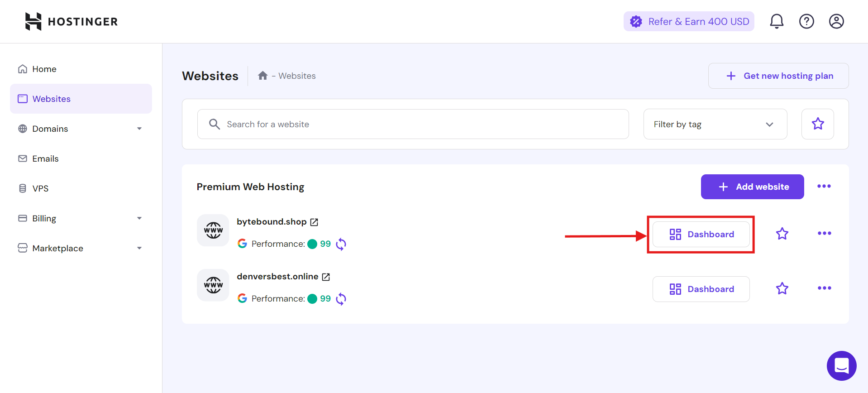Click Google icon for denversbest.online

pos(243,298)
